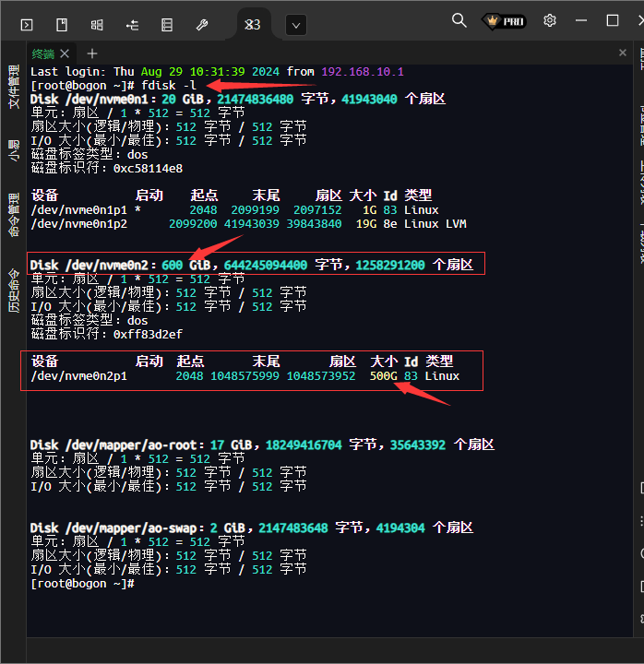Add a new terminal tab with plus

(92, 53)
